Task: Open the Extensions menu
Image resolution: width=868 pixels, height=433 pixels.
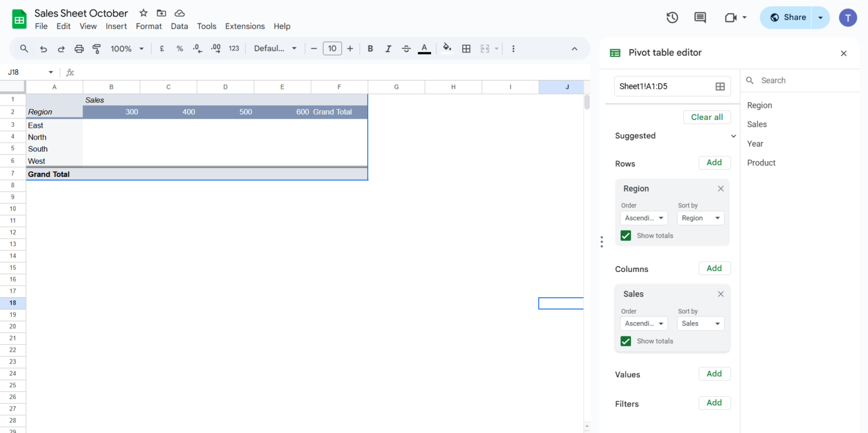Action: [245, 26]
